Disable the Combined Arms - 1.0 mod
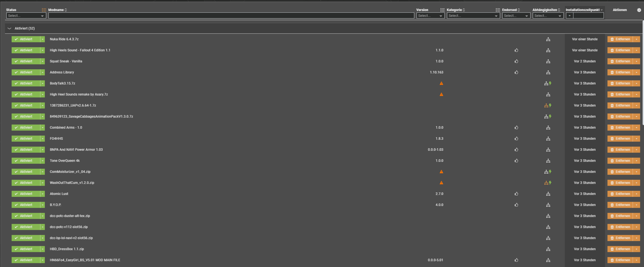The width and height of the screenshot is (644, 267). tap(26, 128)
